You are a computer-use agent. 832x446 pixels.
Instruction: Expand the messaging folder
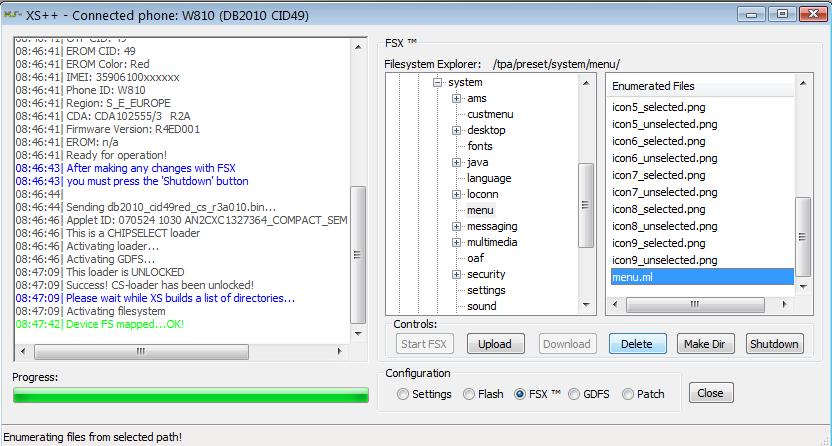[x=456, y=226]
